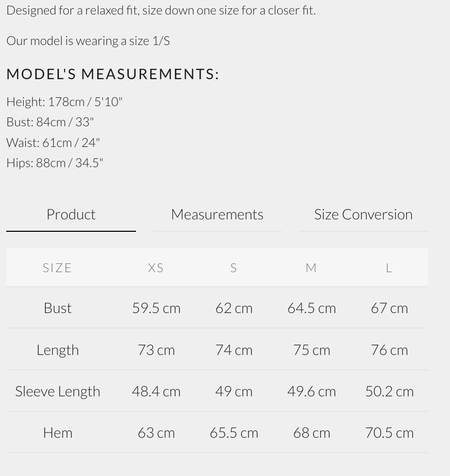This screenshot has height=476, width=450.
Task: Click the 70.5 cm hem value
Action: point(389,433)
